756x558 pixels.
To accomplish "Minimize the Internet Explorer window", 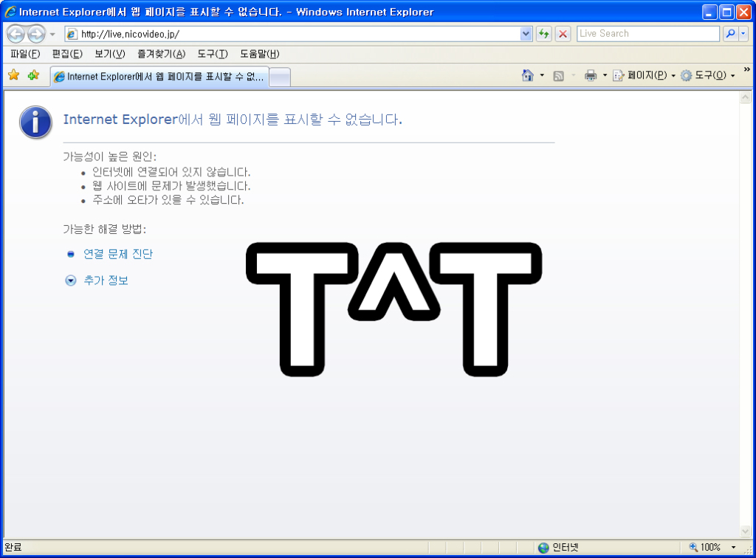I will click(x=709, y=12).
